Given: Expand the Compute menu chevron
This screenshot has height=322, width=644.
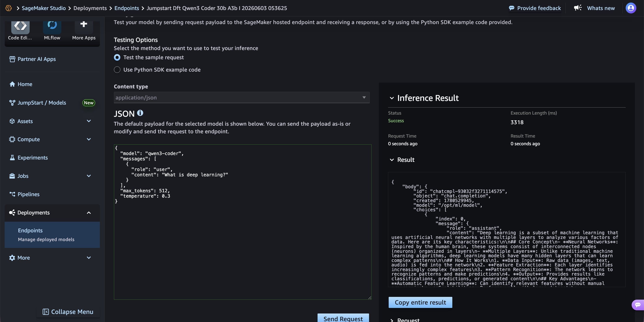Looking at the screenshot, I should tap(89, 139).
